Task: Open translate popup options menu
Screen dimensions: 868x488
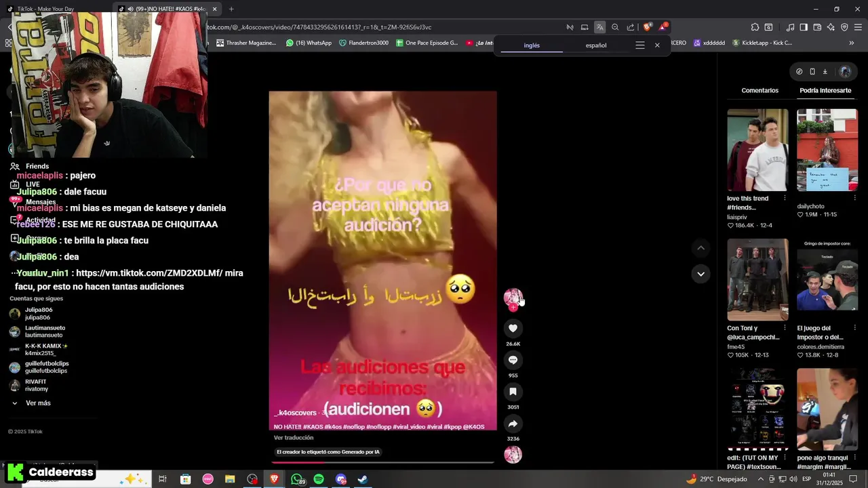Action: coord(639,45)
